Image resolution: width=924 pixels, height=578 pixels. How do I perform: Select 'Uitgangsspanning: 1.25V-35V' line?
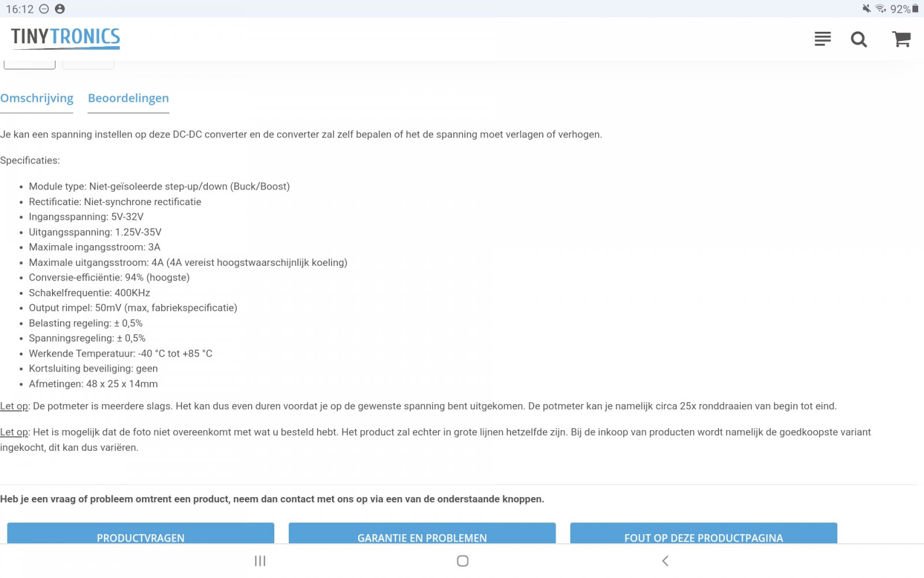pos(95,232)
